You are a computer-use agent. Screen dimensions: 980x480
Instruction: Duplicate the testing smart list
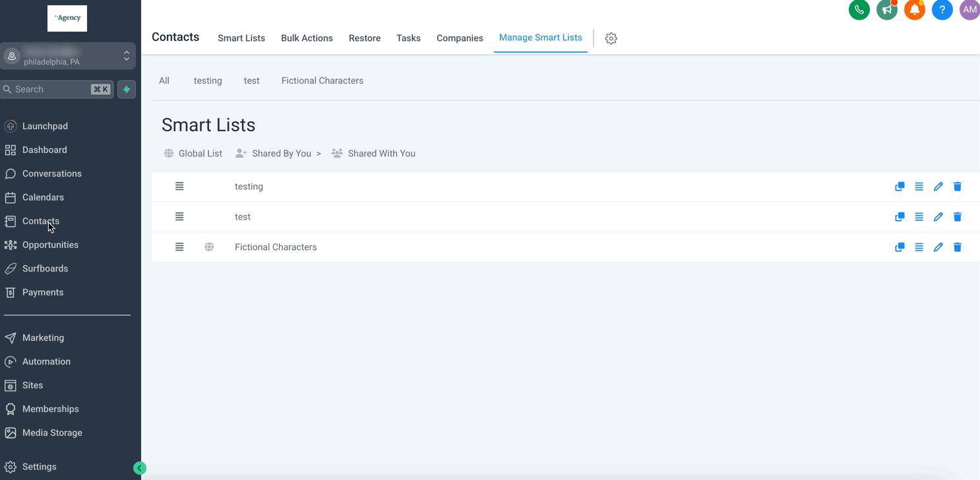900,187
